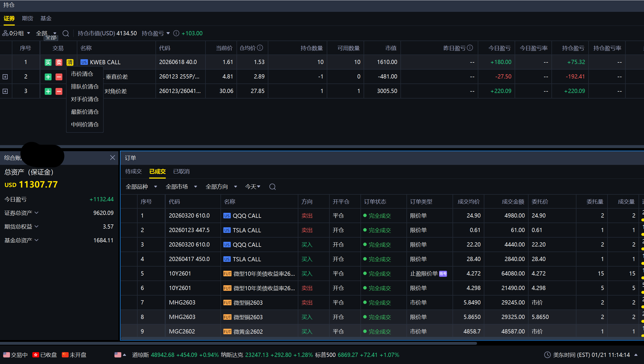
Task: Close the 综合账户 panel
Action: tap(113, 158)
